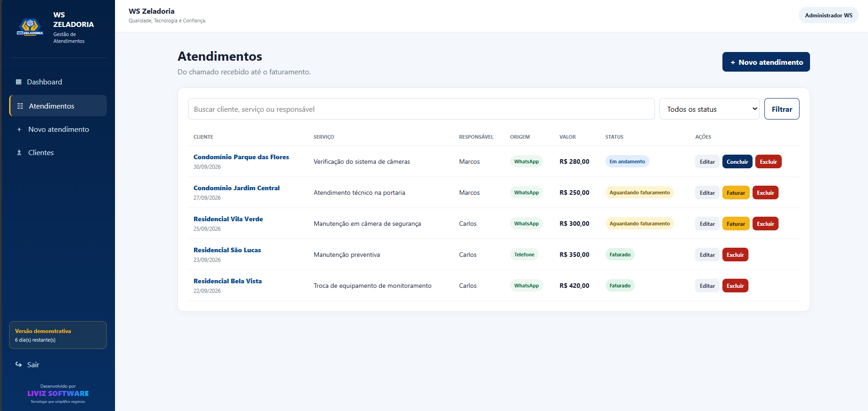Screen dimensions: 868x411
Task: Click Faturar for Condomínio Jardim Central
Action: tap(736, 192)
